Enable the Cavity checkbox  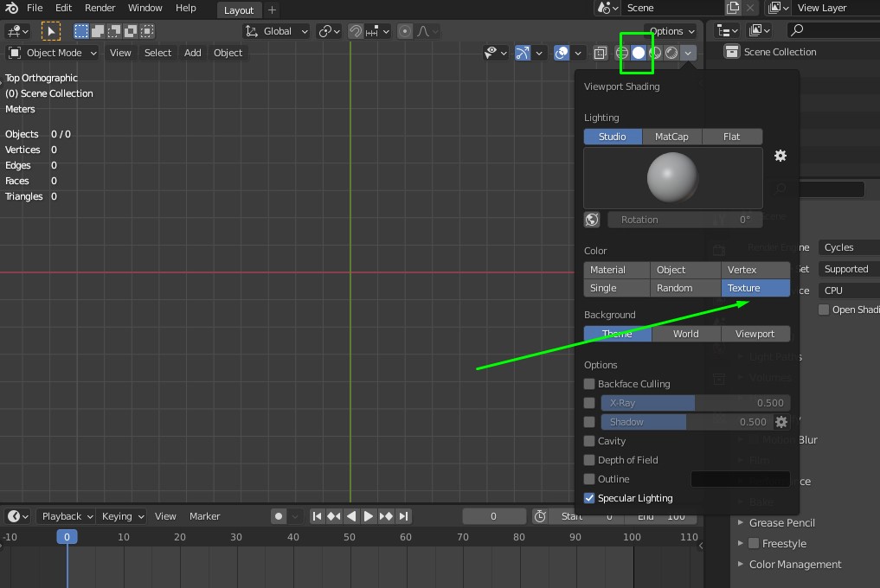pos(589,441)
